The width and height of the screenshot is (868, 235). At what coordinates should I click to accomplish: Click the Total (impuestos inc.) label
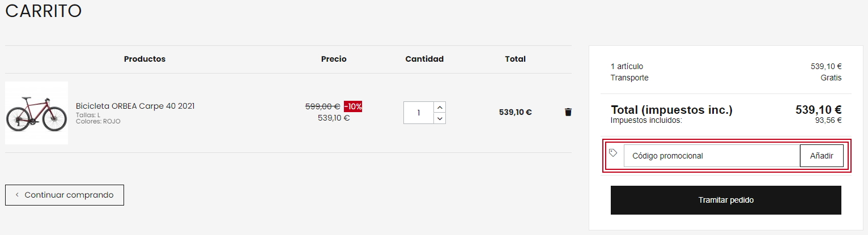click(671, 110)
